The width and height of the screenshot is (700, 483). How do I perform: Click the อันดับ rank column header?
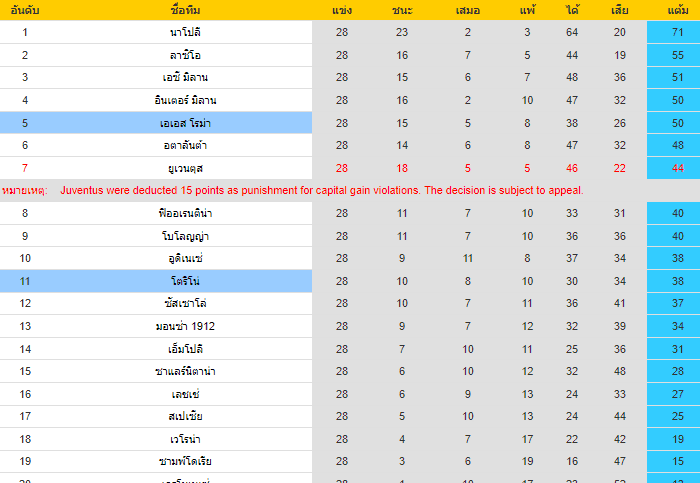pyautogui.click(x=25, y=10)
